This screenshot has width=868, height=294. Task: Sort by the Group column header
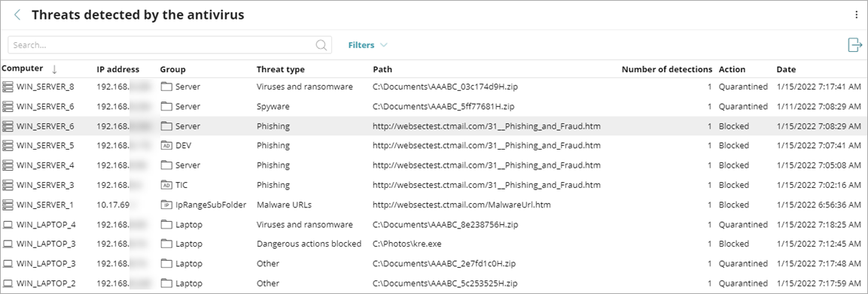pyautogui.click(x=172, y=70)
